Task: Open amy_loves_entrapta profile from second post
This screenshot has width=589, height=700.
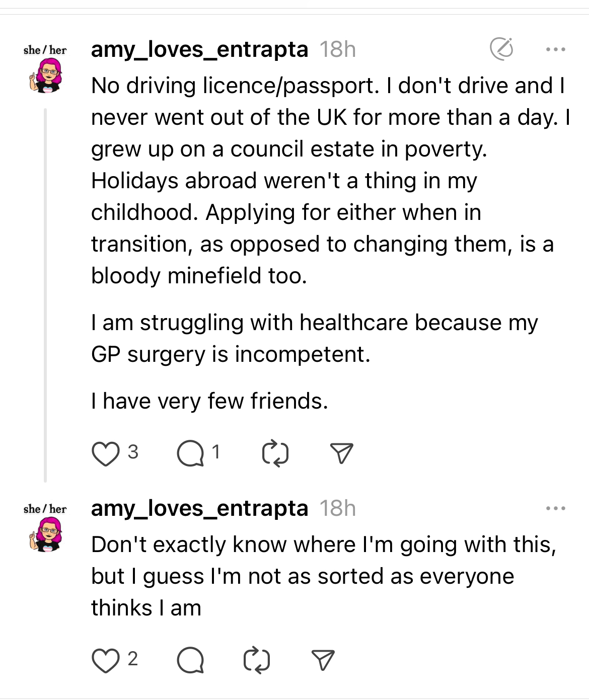Action: (199, 508)
